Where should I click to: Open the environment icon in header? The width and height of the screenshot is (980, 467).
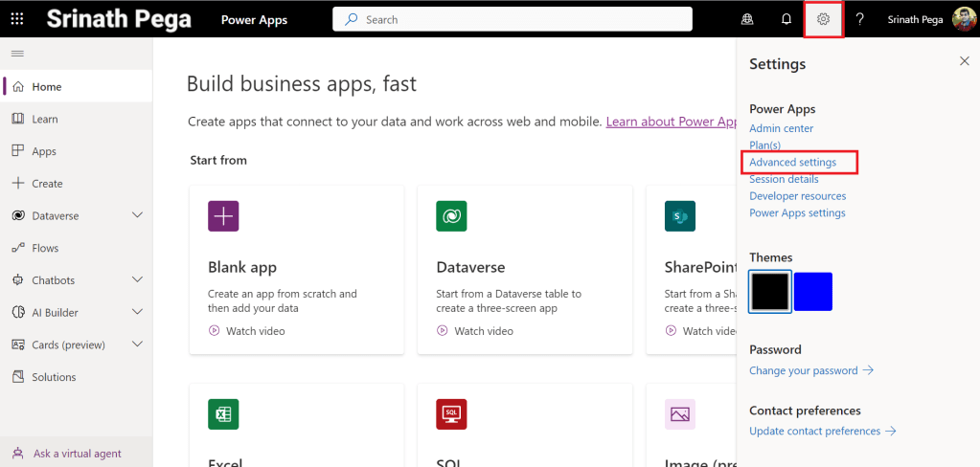(x=748, y=19)
